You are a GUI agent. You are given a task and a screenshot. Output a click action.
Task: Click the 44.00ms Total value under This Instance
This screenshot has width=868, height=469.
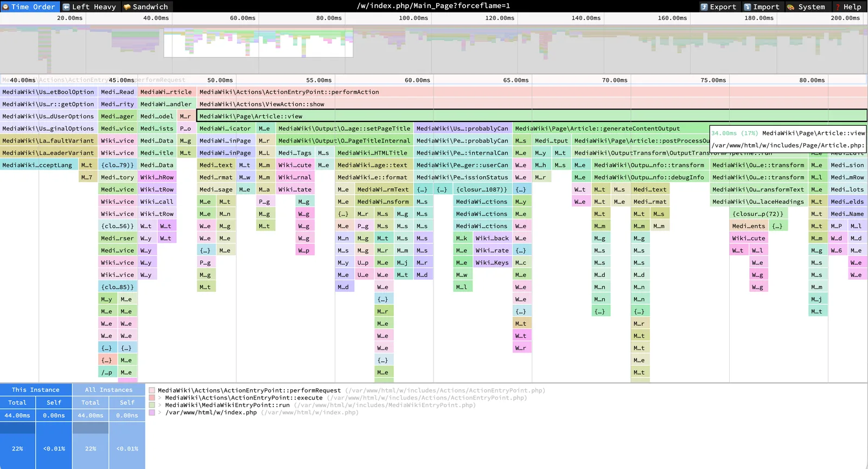point(17,415)
